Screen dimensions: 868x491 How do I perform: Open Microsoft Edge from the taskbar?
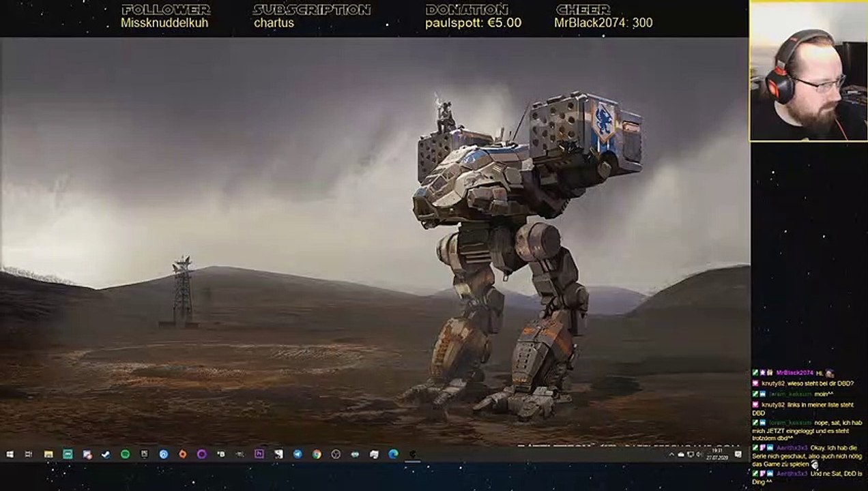click(393, 454)
